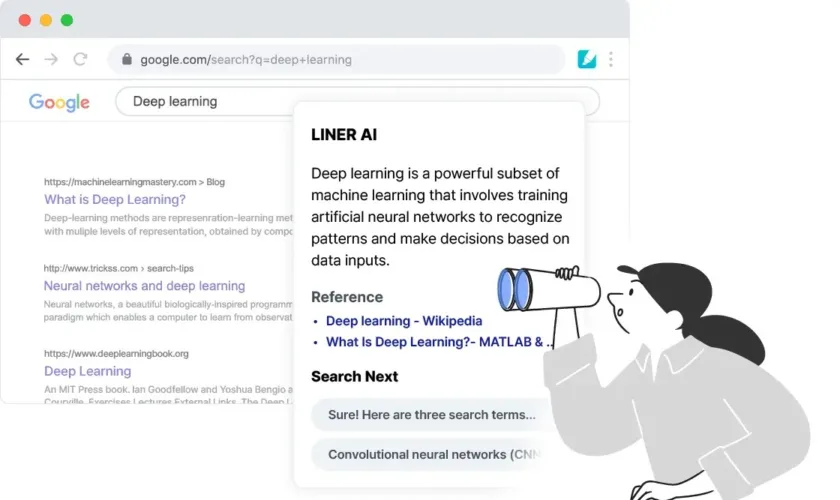Reload the page with the refresh icon

point(80,59)
